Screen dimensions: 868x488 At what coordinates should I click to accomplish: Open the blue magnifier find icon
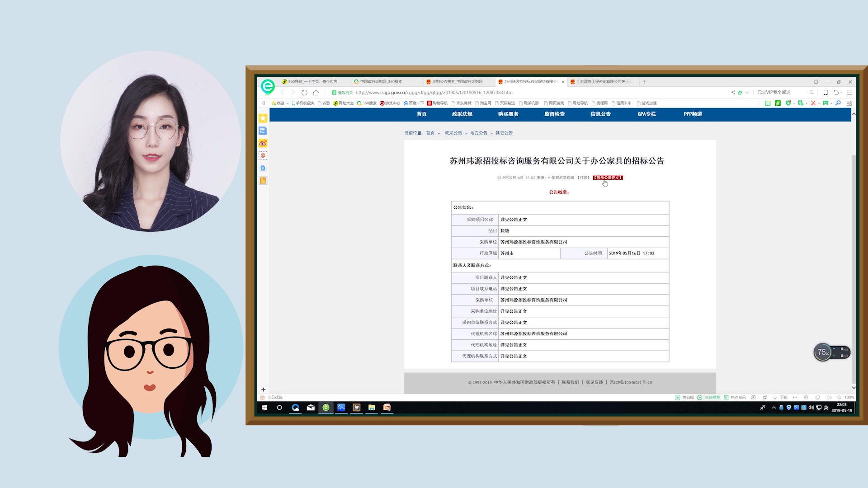pyautogui.click(x=838, y=103)
